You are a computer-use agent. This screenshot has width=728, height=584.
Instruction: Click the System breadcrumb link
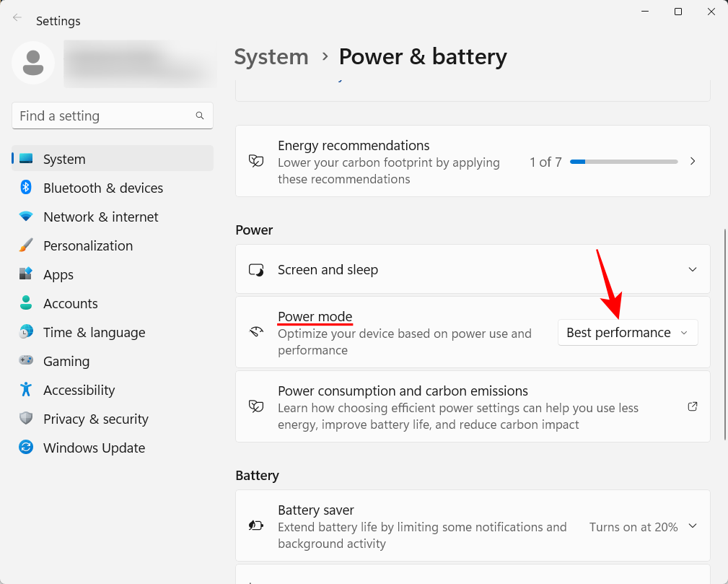click(271, 56)
